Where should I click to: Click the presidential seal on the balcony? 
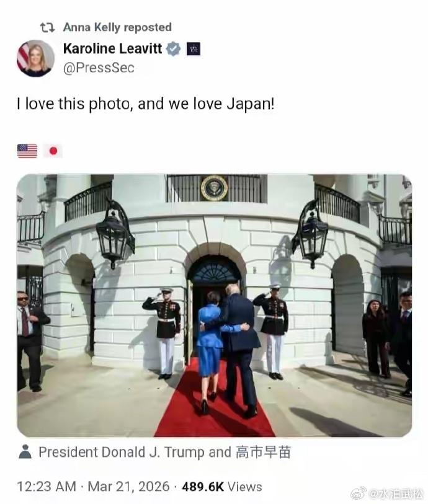(214, 188)
